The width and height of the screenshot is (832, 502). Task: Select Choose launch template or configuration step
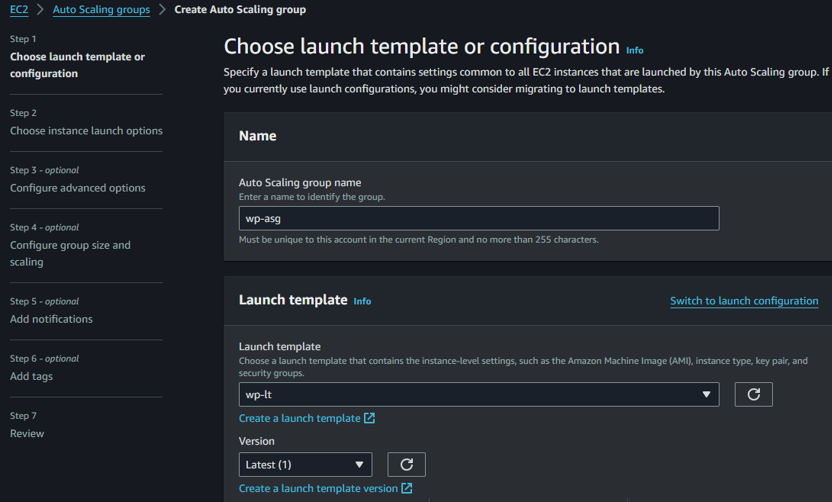(x=77, y=65)
